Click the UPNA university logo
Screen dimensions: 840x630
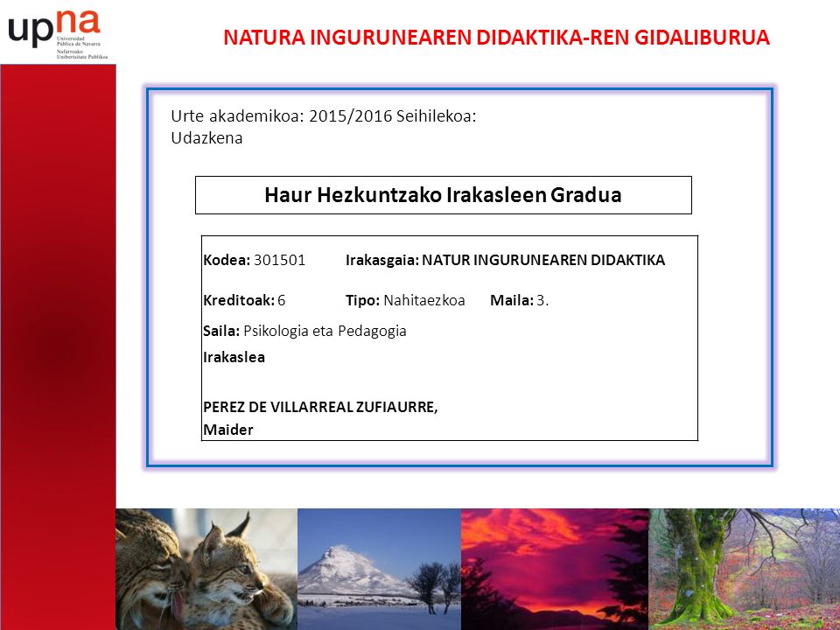click(58, 34)
